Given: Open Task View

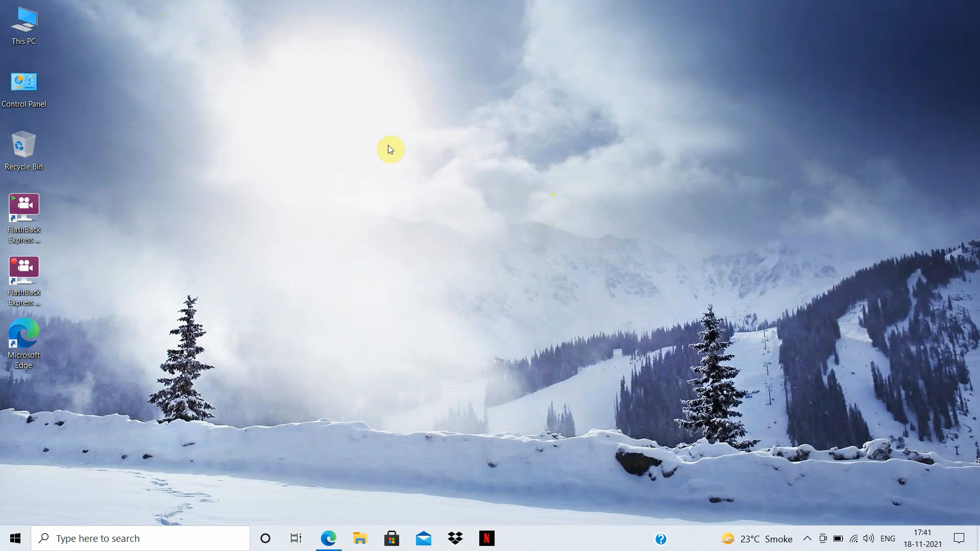Looking at the screenshot, I should click(296, 538).
